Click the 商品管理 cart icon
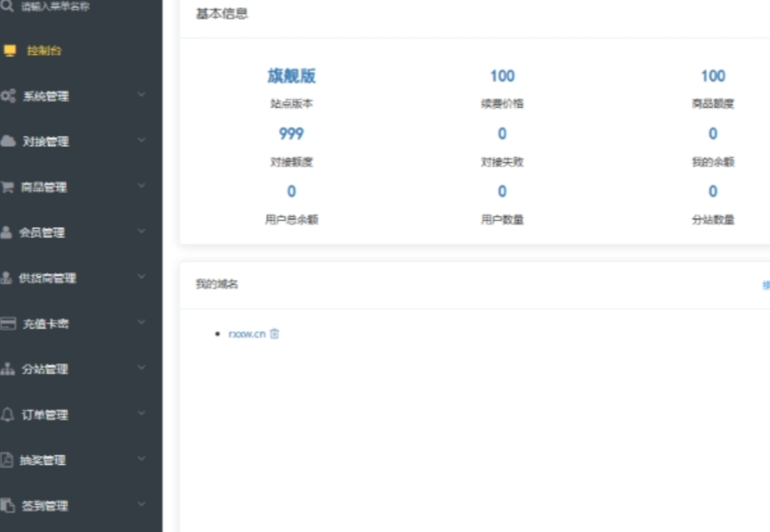Viewport: 770px width, 532px height. [x=8, y=187]
